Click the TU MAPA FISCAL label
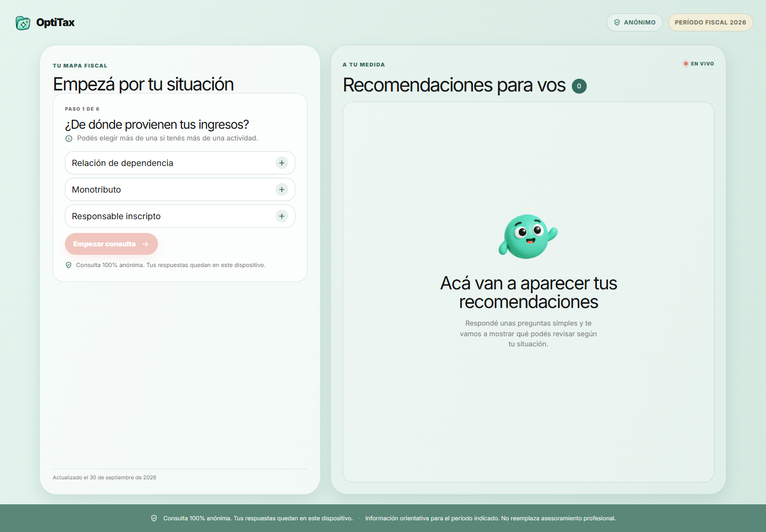The height and width of the screenshot is (532, 766). point(80,66)
